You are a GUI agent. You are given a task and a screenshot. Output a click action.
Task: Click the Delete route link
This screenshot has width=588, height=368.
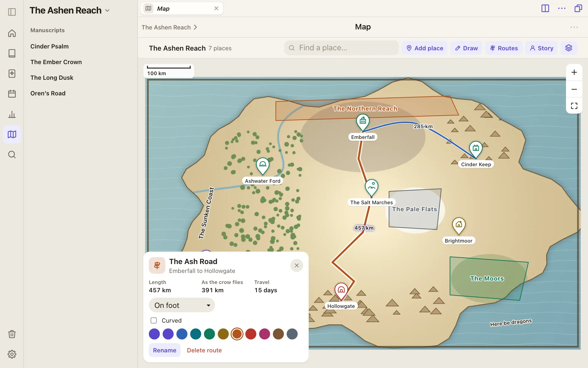coord(204,350)
